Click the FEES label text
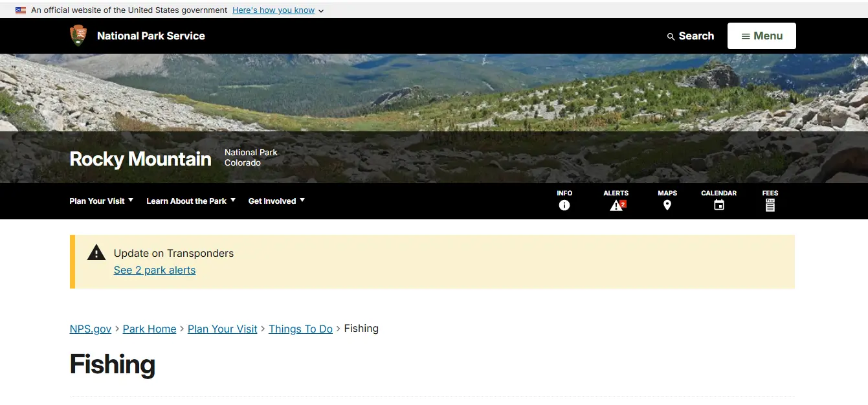 tap(770, 193)
